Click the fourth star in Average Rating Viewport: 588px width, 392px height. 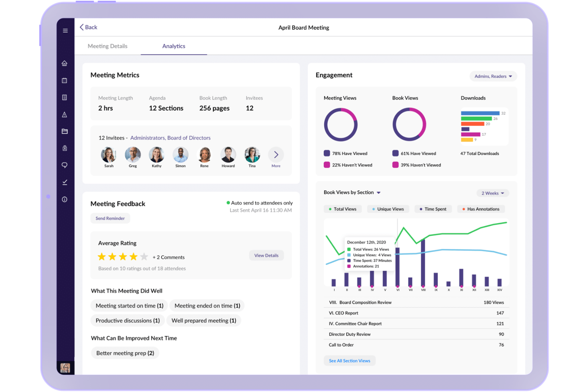133,257
